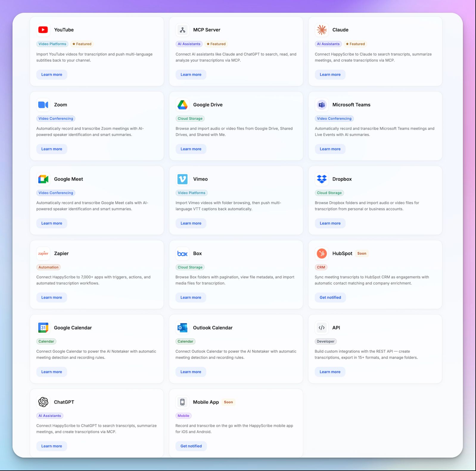Click the Google Calendar icon
The image size is (476, 471).
pos(43,328)
